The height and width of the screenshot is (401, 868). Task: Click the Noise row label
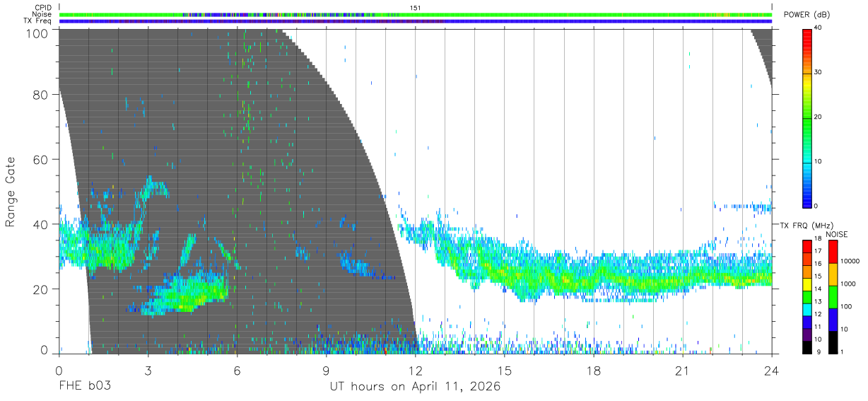pos(42,14)
